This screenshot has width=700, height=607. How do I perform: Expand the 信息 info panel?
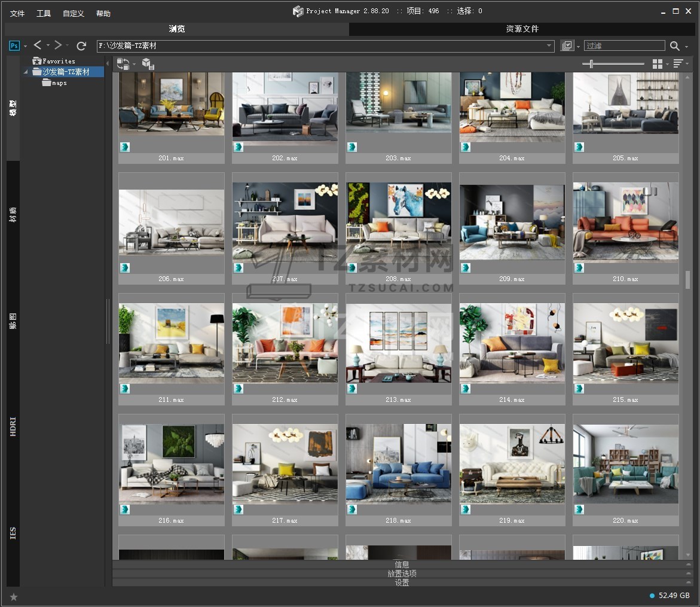click(x=402, y=565)
